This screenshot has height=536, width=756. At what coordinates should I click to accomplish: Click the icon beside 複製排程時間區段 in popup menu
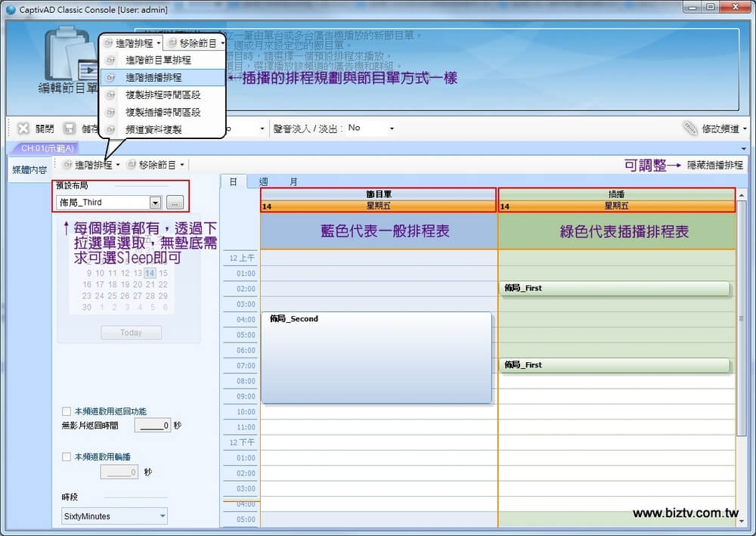point(111,94)
